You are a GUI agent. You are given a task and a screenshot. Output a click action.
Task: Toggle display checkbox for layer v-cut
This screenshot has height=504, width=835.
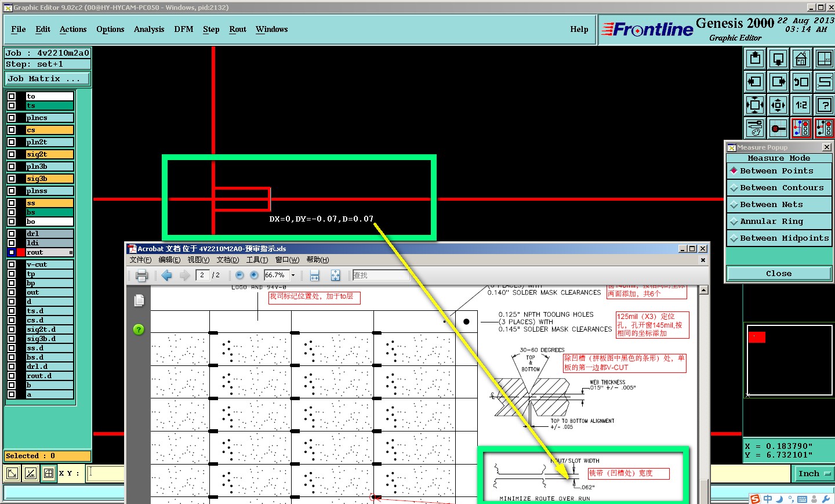(12, 264)
